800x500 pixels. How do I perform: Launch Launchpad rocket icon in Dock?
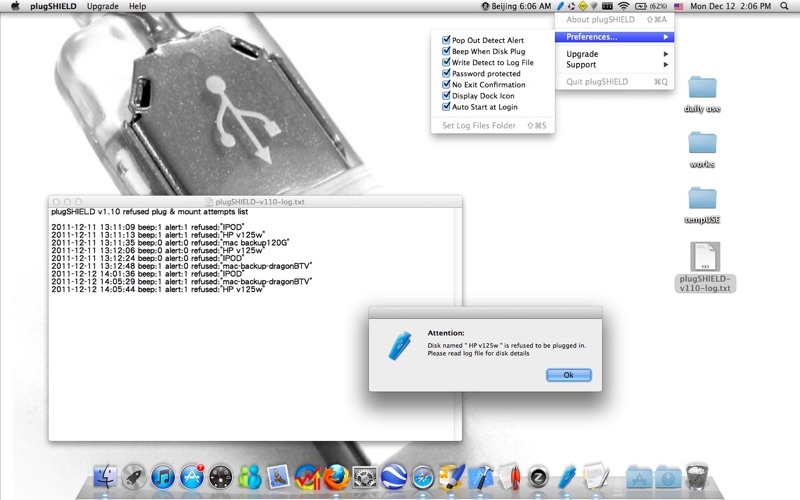pyautogui.click(x=134, y=478)
